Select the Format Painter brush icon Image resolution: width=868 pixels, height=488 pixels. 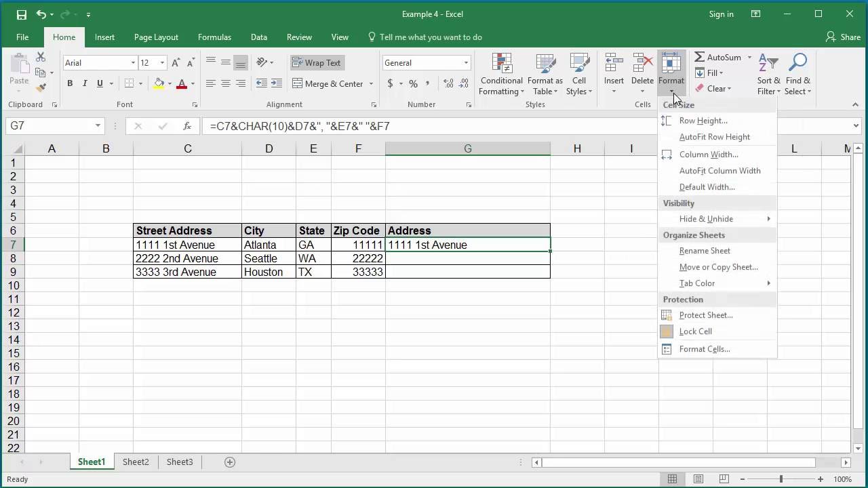click(x=41, y=87)
